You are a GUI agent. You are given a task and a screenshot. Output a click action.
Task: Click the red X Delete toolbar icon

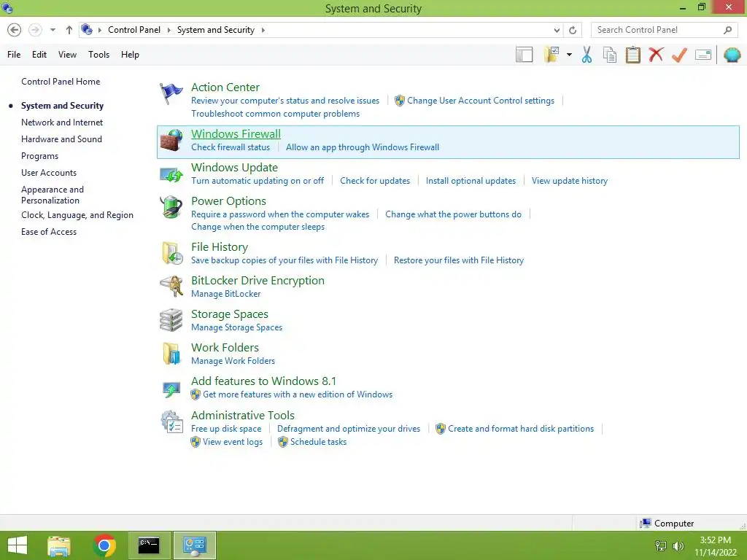pyautogui.click(x=656, y=55)
